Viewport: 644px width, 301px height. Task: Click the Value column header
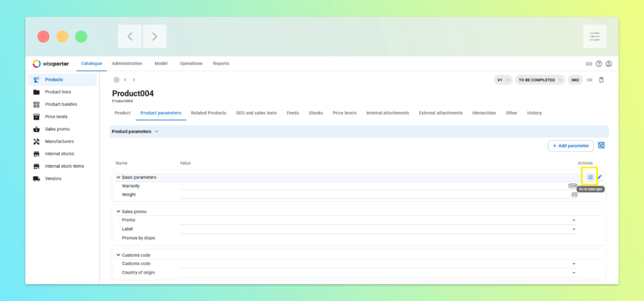tap(186, 163)
